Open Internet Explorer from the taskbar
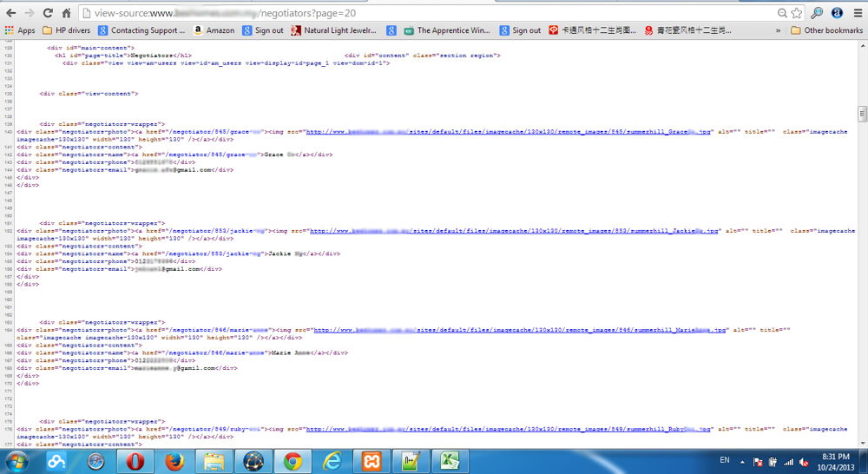Screen dimensions: 868x474 [333, 460]
